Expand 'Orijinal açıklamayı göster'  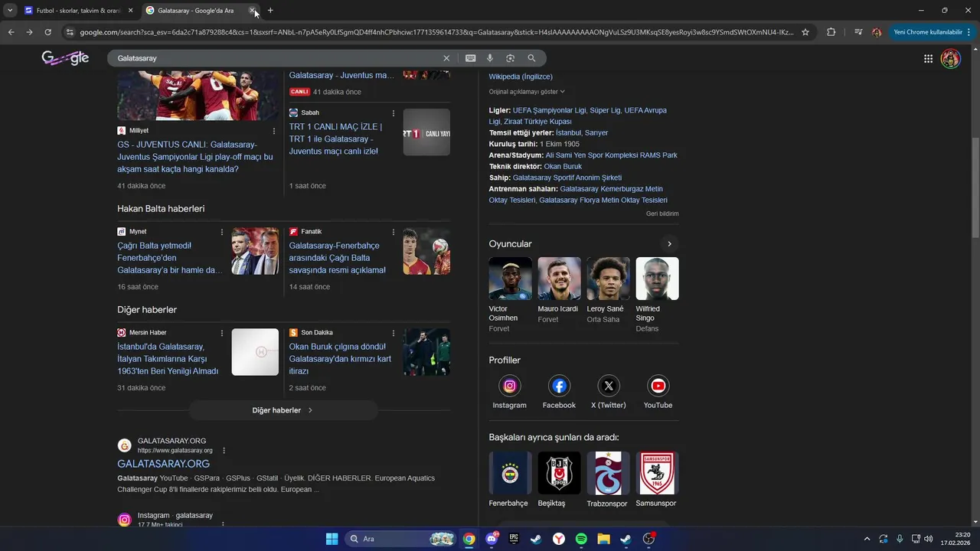[x=527, y=92]
